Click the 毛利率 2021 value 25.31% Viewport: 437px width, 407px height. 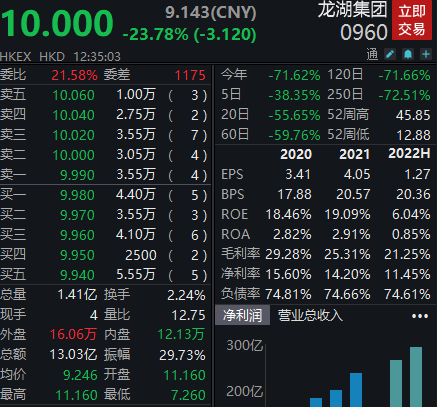tap(347, 255)
